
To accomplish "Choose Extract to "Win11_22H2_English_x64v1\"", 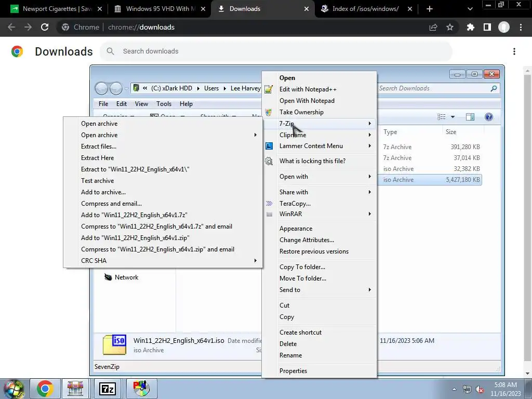I will 135,169.
